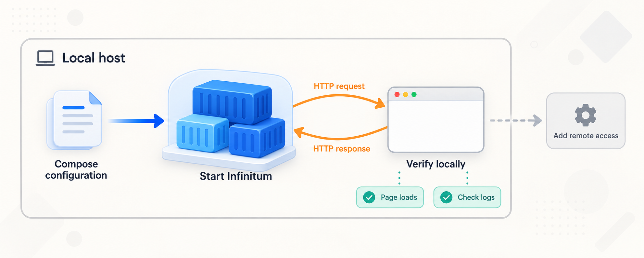
Task: Click the Add remote access card
Action: 586,121
